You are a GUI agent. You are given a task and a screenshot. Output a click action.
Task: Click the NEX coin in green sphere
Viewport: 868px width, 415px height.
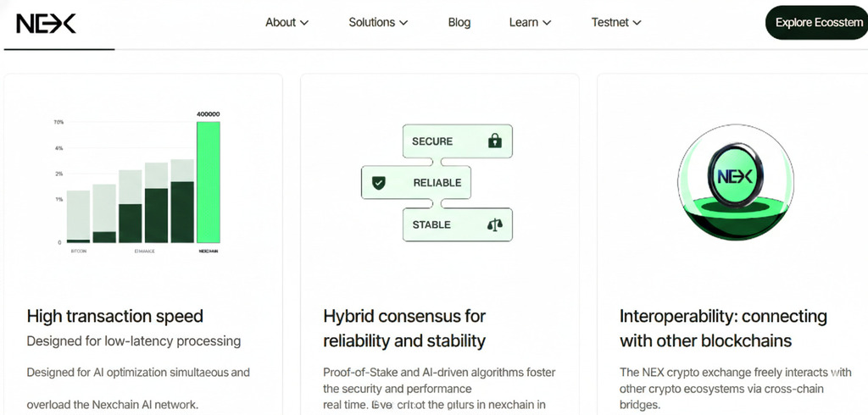[734, 178]
